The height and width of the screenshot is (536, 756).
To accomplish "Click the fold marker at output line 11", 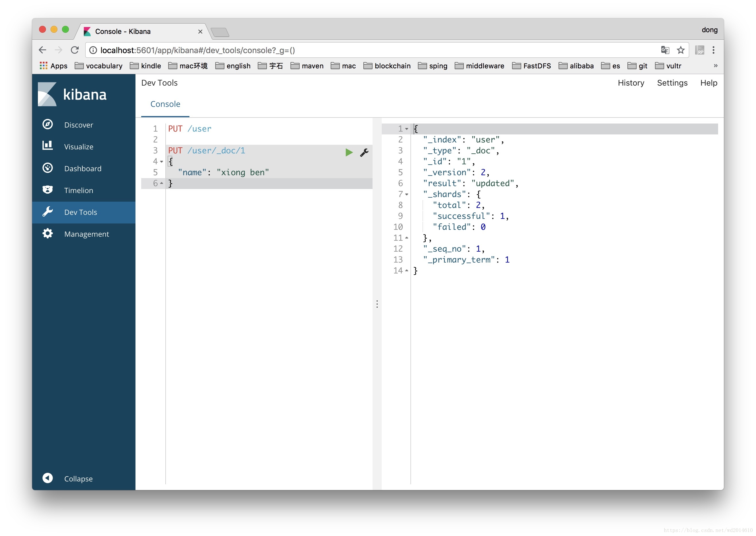I will (x=406, y=238).
